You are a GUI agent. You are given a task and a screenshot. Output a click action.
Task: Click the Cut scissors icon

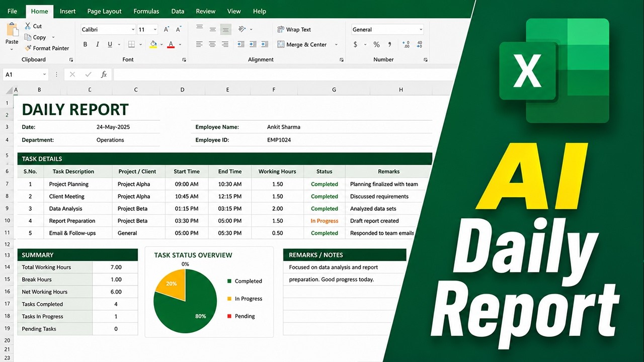click(28, 26)
